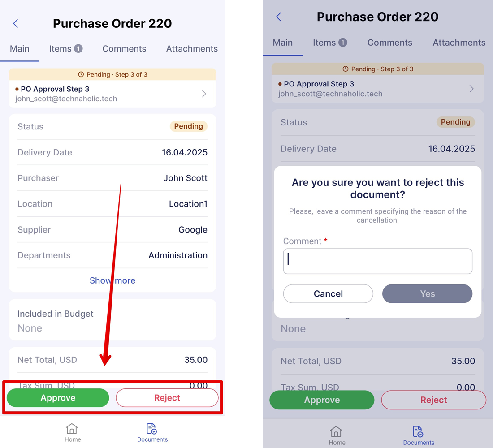Image resolution: width=493 pixels, height=448 pixels.
Task: Click the Comment field in the rejection dialog
Action: point(377,261)
